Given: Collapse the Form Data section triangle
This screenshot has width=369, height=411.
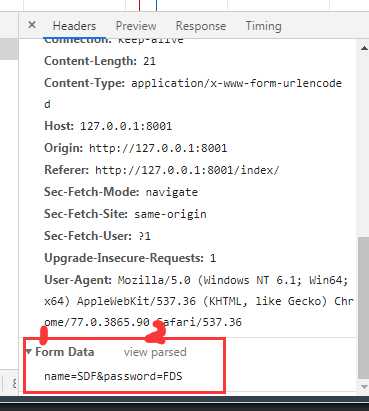Looking at the screenshot, I should click(29, 351).
